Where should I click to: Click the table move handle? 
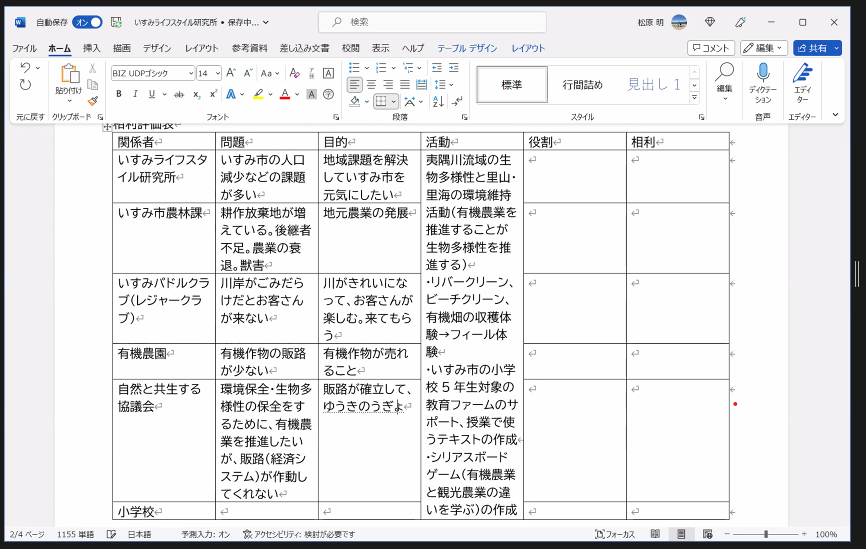tap(107, 127)
